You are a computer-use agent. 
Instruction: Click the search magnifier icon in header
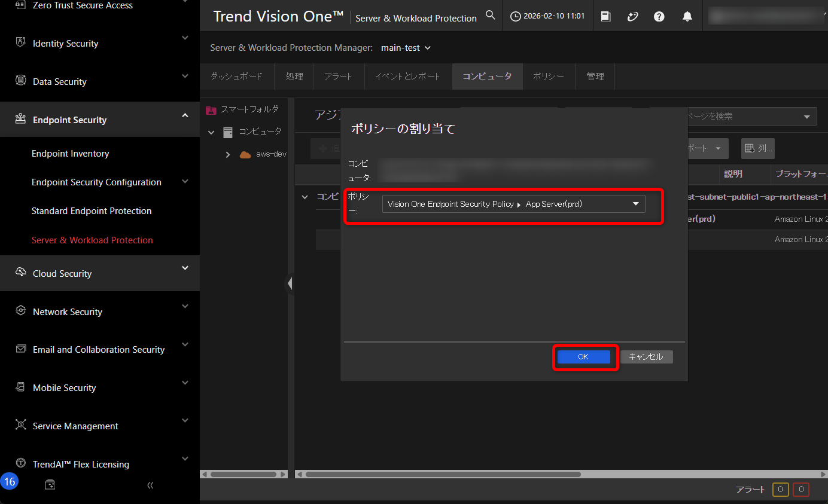click(490, 16)
